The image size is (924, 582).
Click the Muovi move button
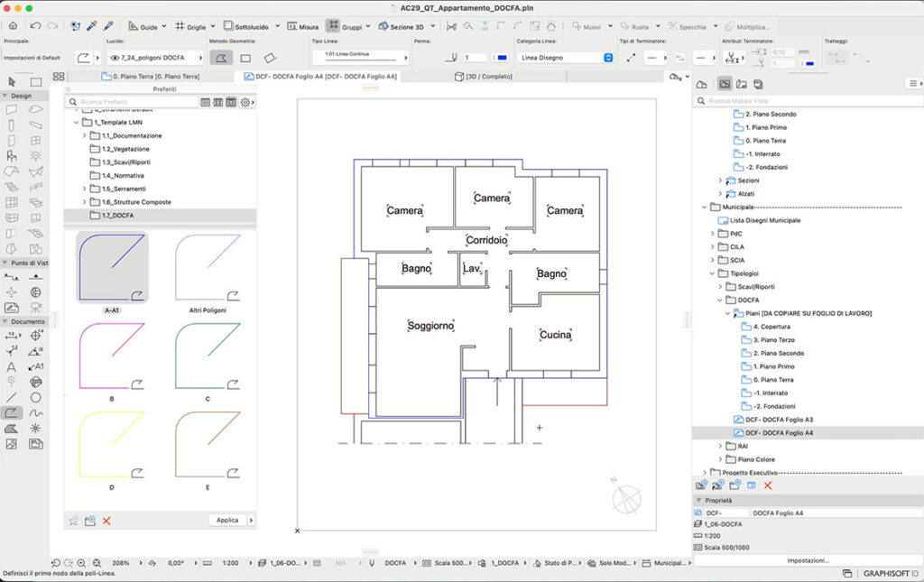click(x=587, y=26)
